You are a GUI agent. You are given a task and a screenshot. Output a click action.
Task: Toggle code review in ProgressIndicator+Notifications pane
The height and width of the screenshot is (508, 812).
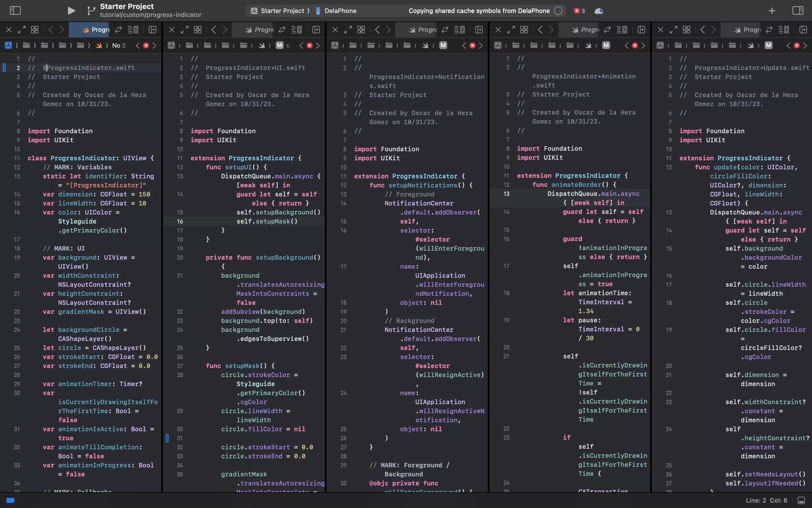point(445,30)
